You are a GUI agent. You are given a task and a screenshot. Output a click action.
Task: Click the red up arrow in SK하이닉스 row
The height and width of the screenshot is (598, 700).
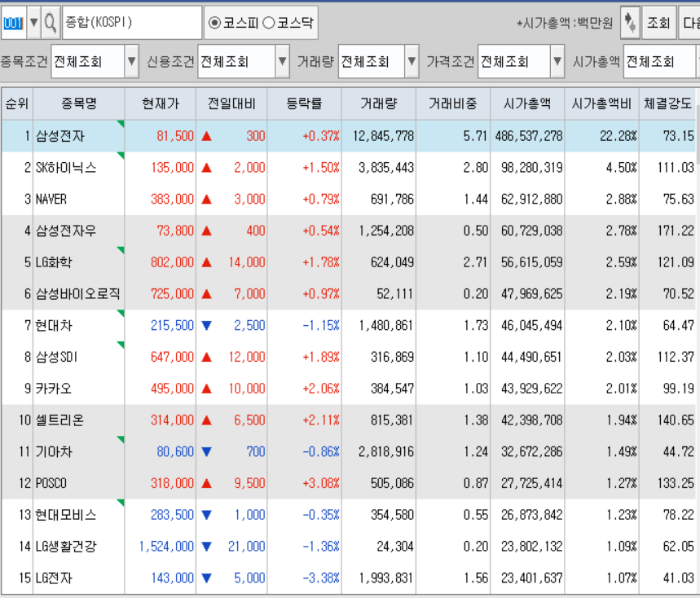207,168
